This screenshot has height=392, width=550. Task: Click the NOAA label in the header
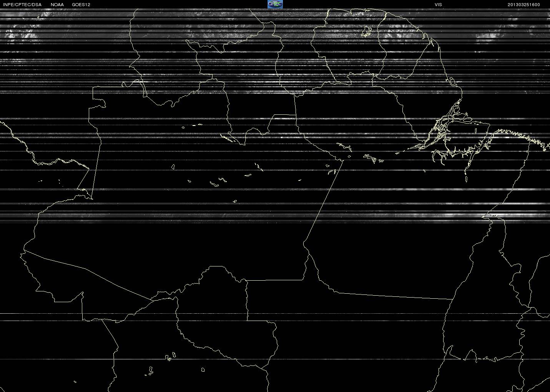[57, 5]
